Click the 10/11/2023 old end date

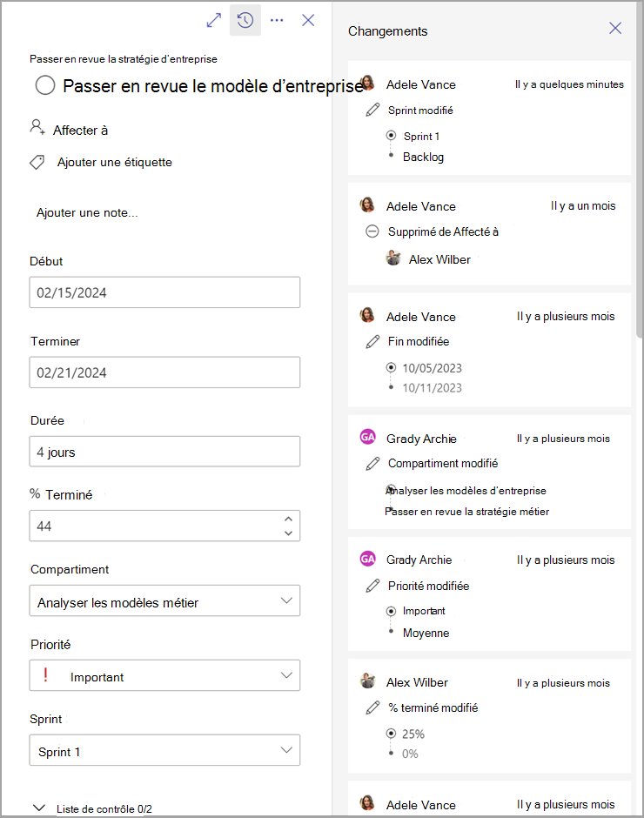coord(433,388)
